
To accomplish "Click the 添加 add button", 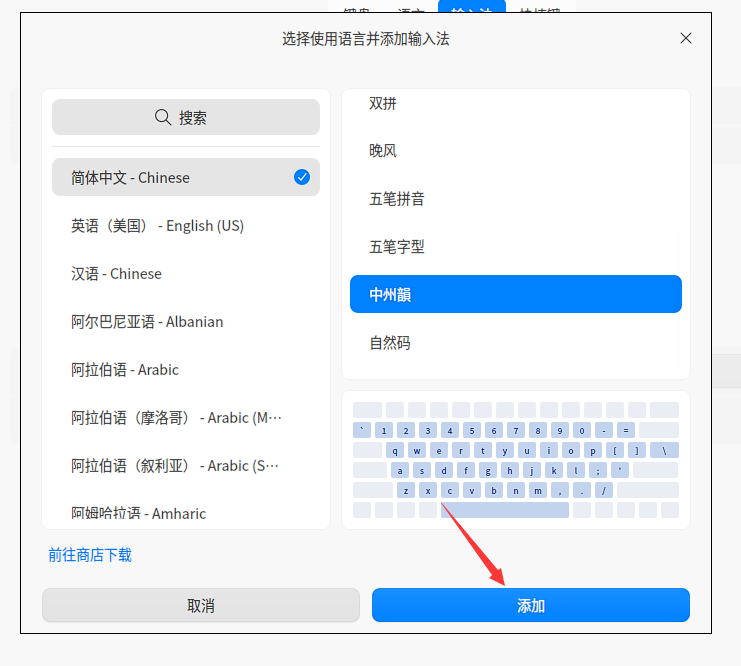I will click(x=531, y=605).
